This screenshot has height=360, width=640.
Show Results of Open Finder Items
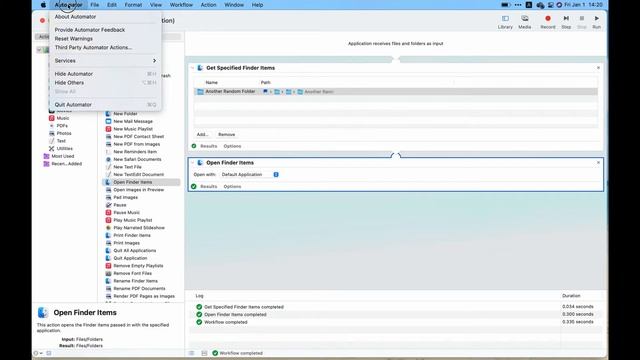coord(209,187)
